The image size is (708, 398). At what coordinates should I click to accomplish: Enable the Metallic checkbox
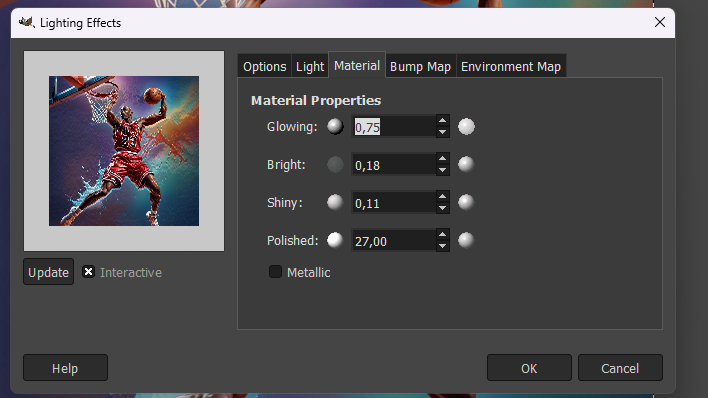(275, 272)
